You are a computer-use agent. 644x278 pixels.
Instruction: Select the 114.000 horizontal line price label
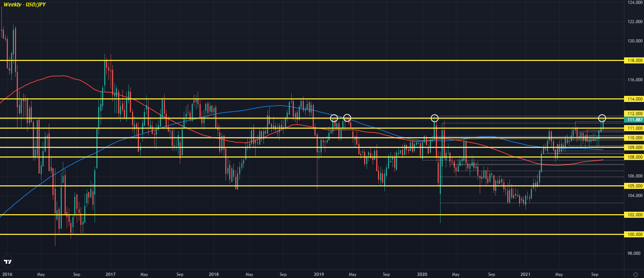tap(634, 99)
